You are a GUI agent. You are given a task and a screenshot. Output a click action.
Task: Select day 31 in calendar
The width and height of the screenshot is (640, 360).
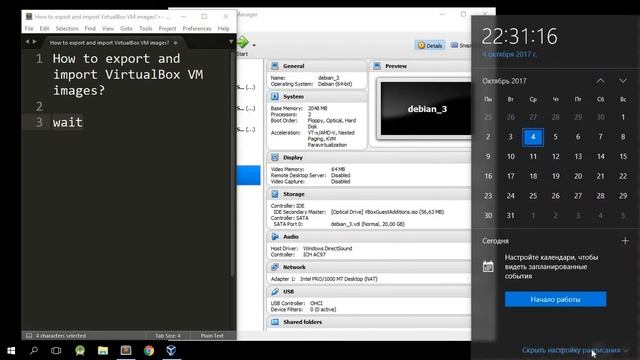coord(511,215)
